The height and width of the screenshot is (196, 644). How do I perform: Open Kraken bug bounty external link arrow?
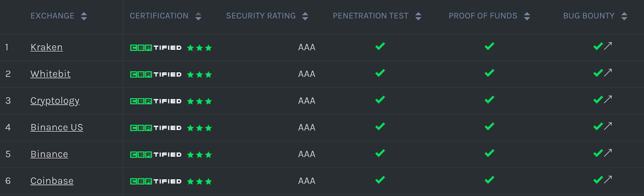(608, 46)
